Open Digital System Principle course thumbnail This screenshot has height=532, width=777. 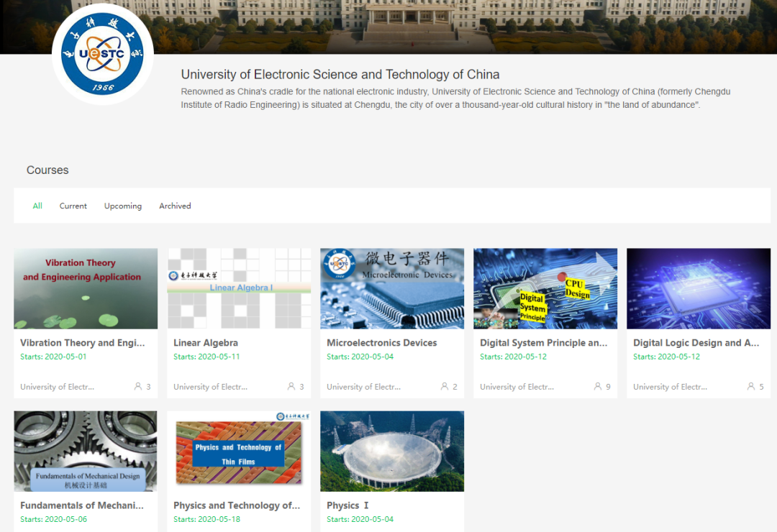[545, 289]
